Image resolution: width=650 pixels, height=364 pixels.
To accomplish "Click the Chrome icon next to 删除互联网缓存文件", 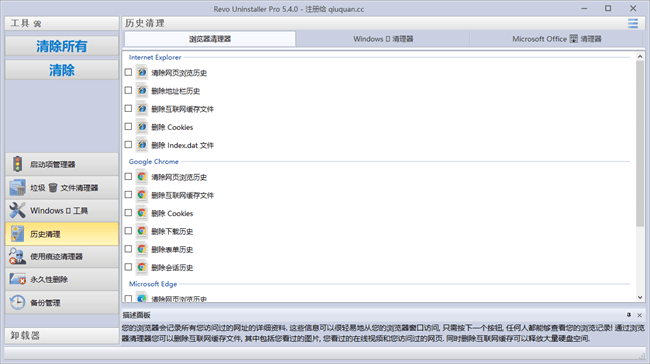I will click(x=142, y=195).
